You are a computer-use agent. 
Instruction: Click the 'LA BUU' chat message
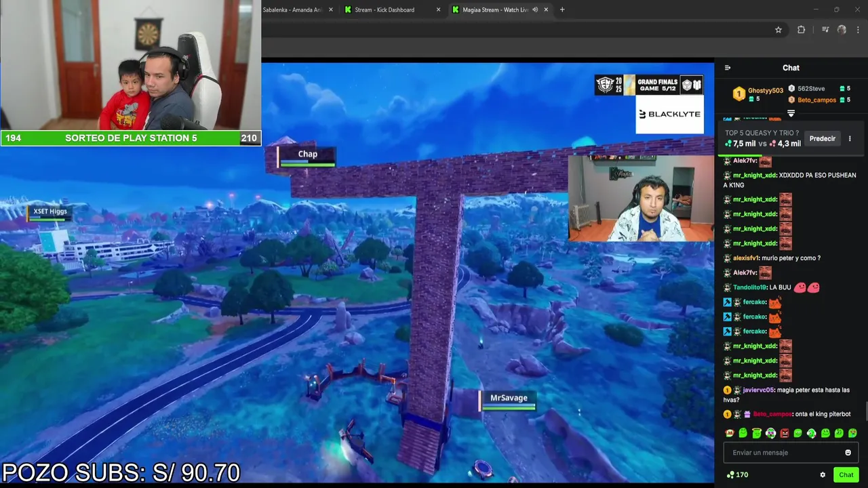[780, 287]
